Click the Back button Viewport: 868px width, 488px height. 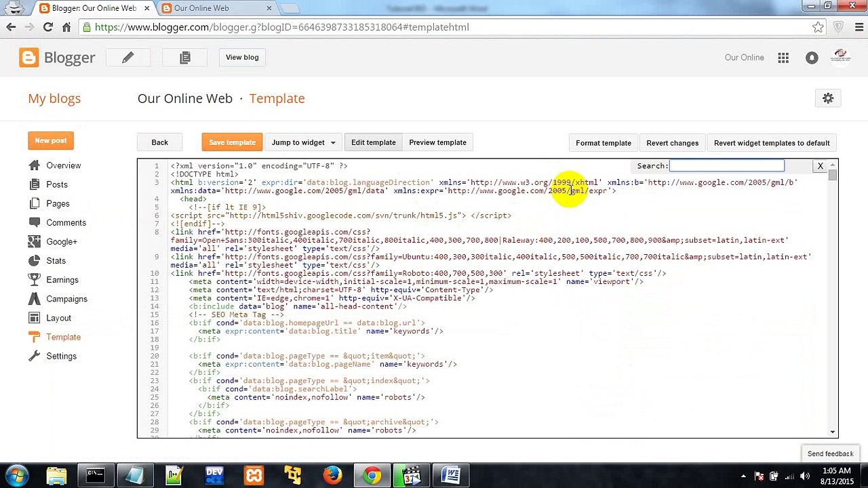click(x=159, y=142)
